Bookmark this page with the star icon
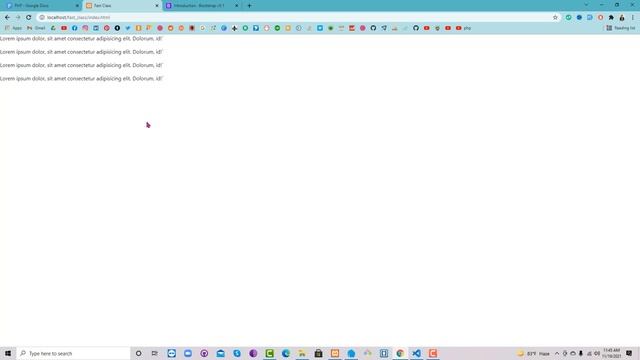 pyautogui.click(x=555, y=18)
